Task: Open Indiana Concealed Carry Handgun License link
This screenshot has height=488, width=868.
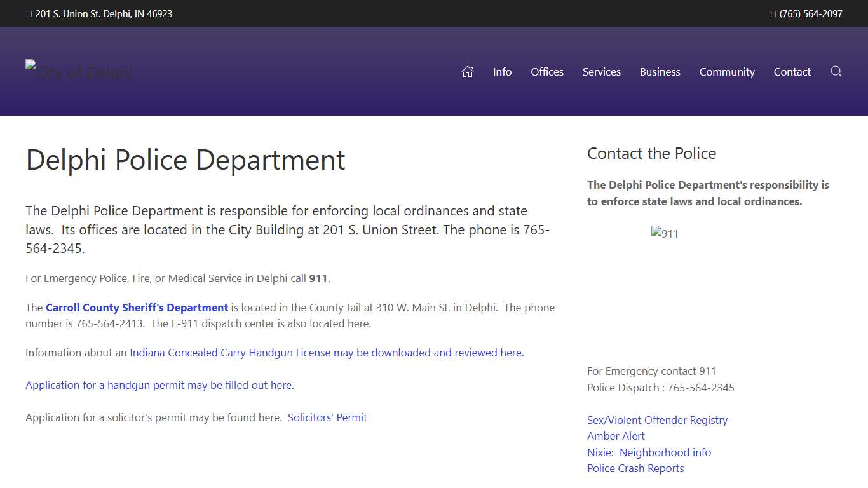Action: (x=327, y=353)
